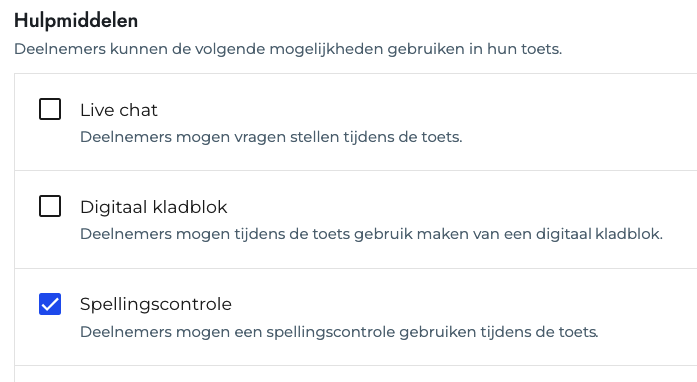Viewport: 697px width, 382px height.
Task: Click the word 'chat' in Live chat
Action: (x=139, y=110)
